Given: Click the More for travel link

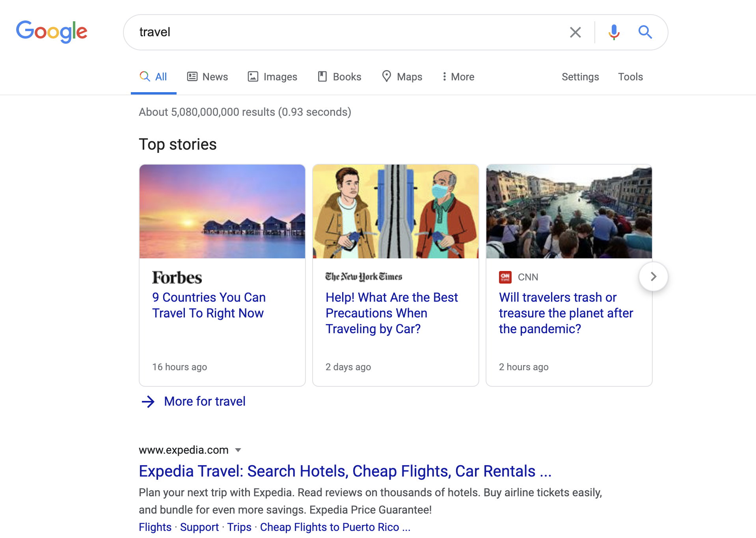Looking at the screenshot, I should 205,401.
